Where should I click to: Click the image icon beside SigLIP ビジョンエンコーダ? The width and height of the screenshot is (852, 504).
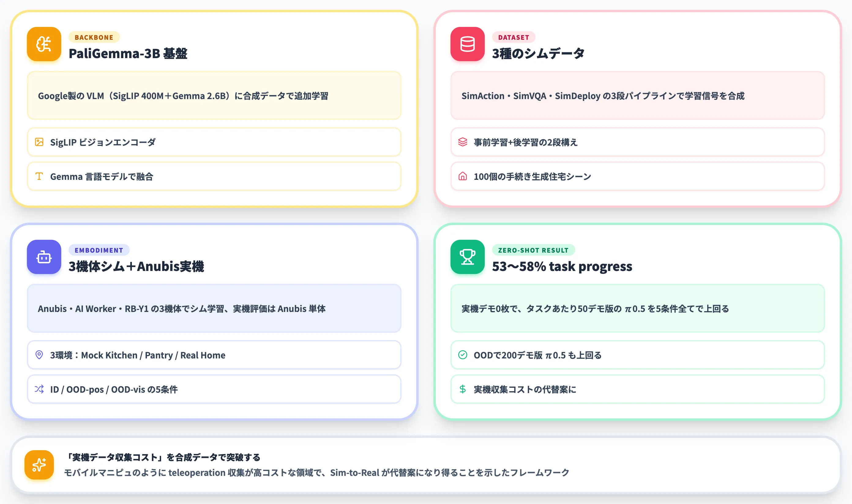tap(39, 142)
